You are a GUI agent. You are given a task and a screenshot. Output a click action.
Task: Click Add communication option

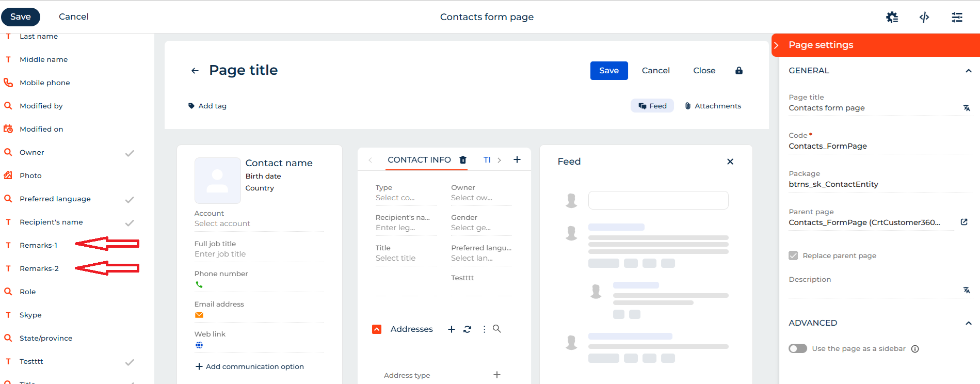pyautogui.click(x=250, y=366)
